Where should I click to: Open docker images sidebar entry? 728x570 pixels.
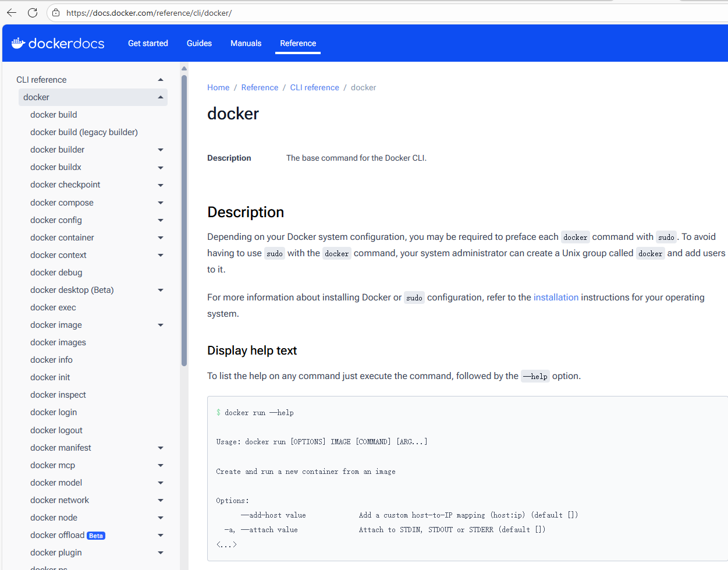[58, 342]
